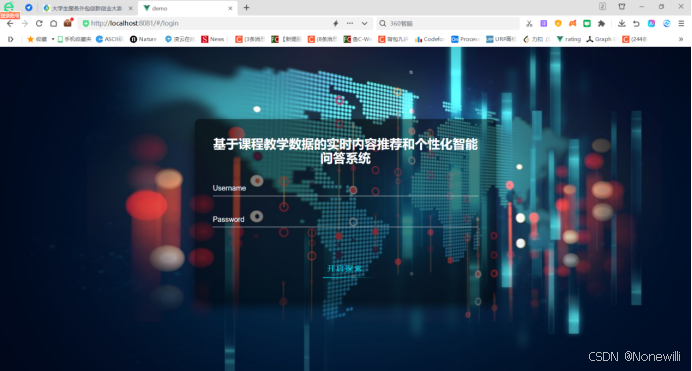
Task: Open the rating bookmark
Action: (x=569, y=39)
